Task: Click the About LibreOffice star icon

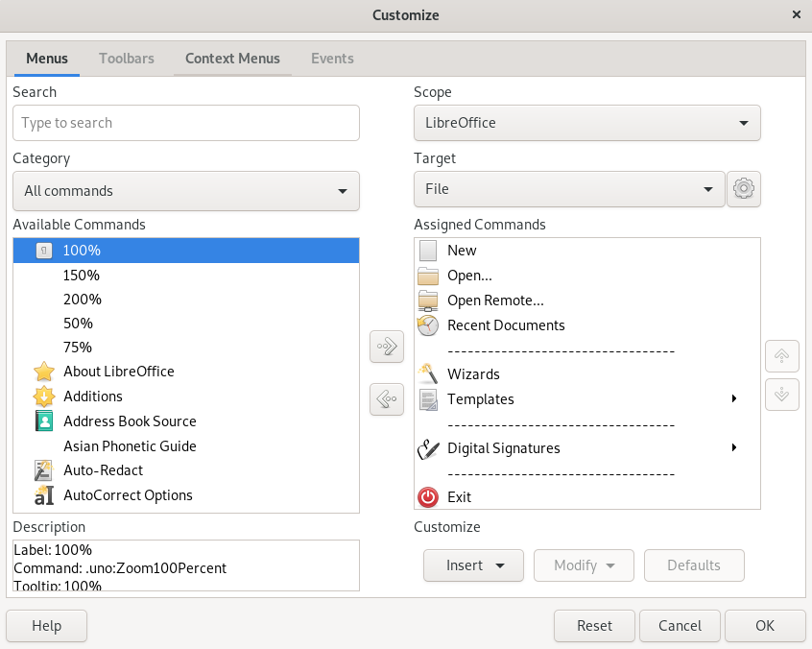Action: [x=42, y=372]
